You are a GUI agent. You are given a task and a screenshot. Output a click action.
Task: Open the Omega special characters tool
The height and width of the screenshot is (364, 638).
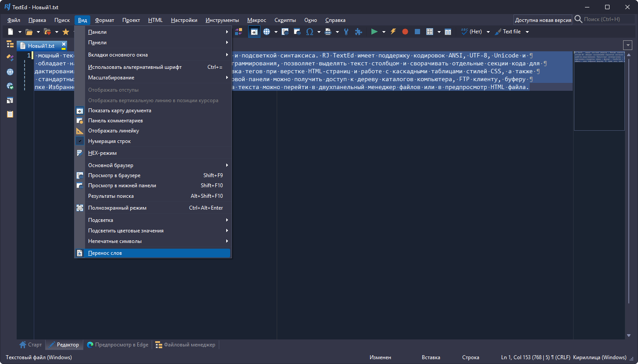pos(310,32)
